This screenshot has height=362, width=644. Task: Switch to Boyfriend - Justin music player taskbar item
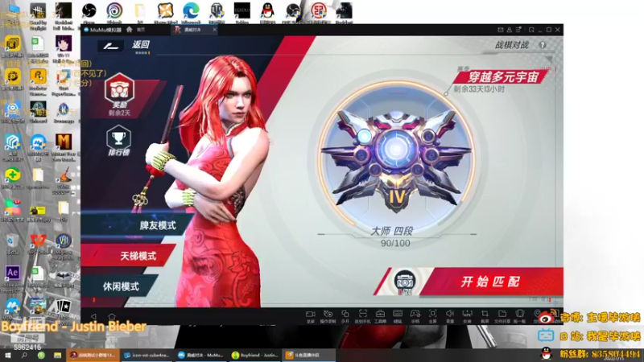[255, 356]
